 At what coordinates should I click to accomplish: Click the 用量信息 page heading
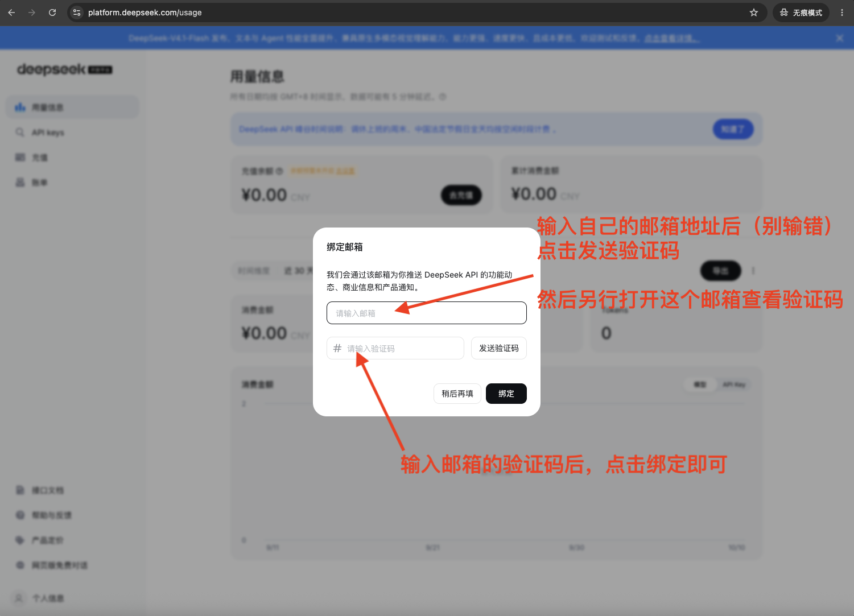257,76
